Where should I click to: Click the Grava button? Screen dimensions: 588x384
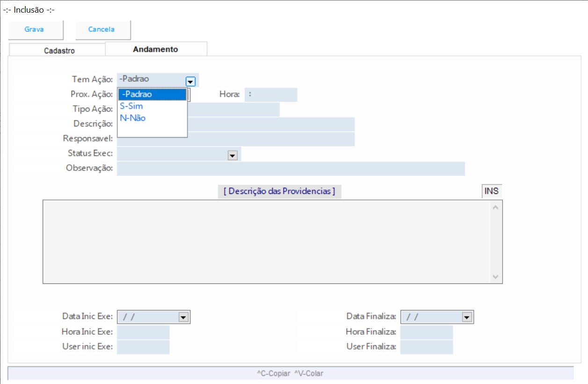pyautogui.click(x=34, y=30)
